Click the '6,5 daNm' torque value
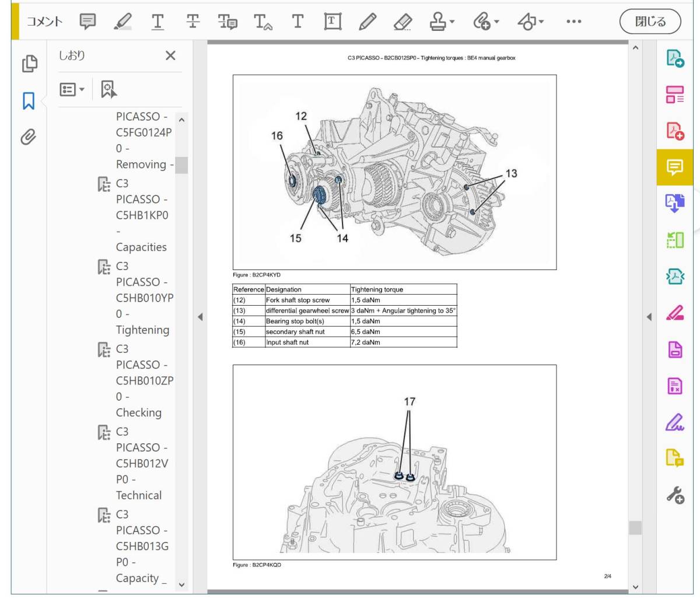Screen dimensions: 700x602 point(366,332)
